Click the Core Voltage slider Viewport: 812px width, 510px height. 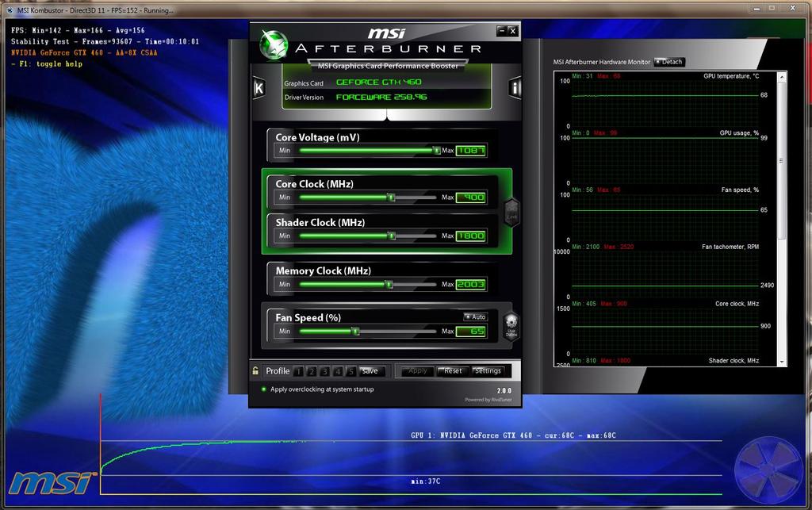coord(368,151)
